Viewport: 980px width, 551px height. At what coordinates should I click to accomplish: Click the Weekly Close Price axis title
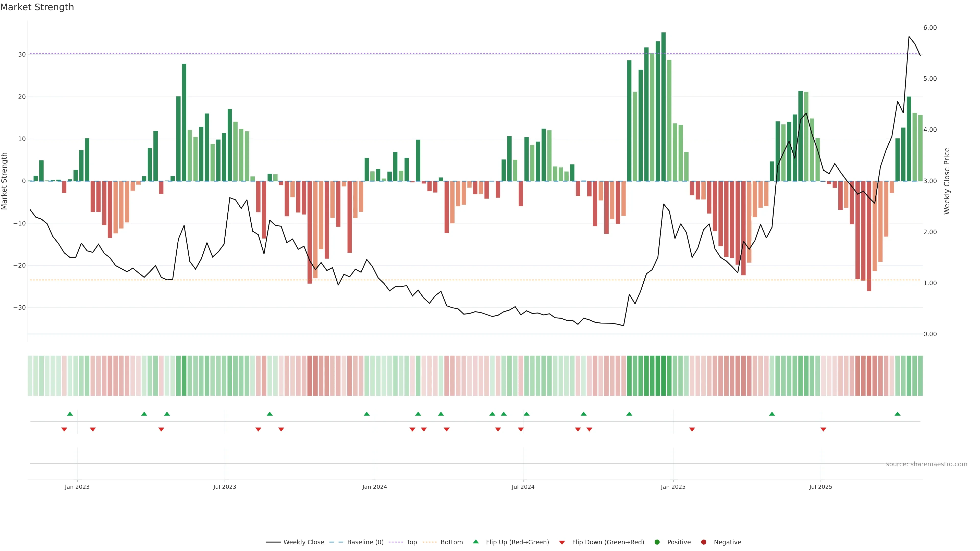tap(947, 181)
